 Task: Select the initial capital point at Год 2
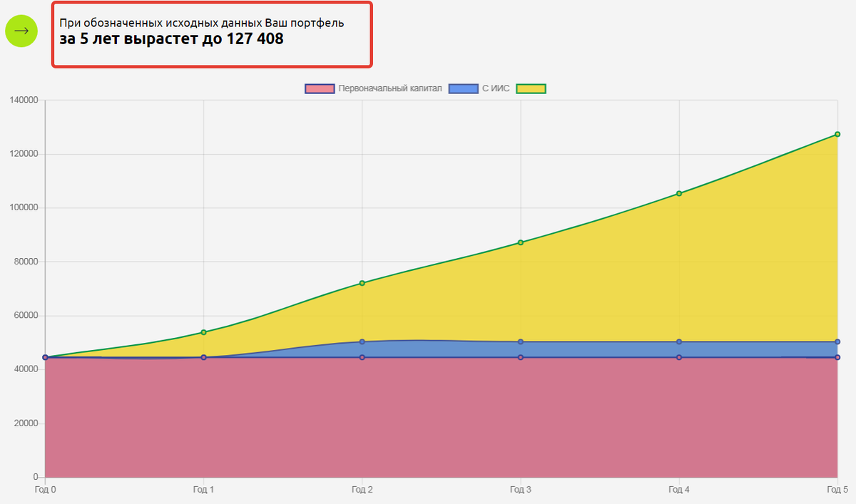pos(362,357)
